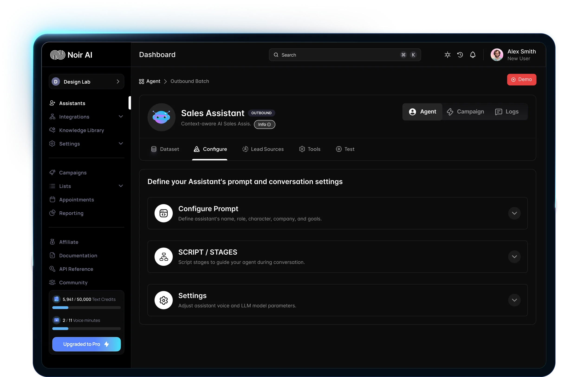Expand the SCRIPT / STAGES card
This screenshot has height=377, width=588.
pos(514,257)
